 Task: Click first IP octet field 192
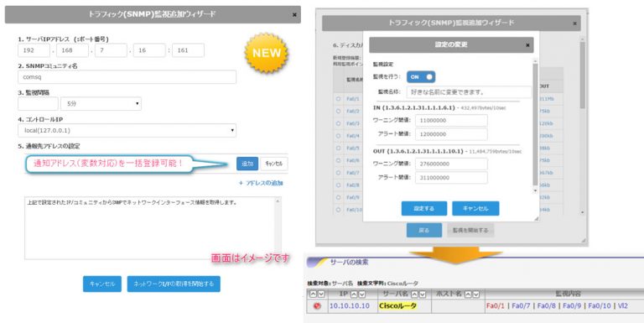coord(34,50)
